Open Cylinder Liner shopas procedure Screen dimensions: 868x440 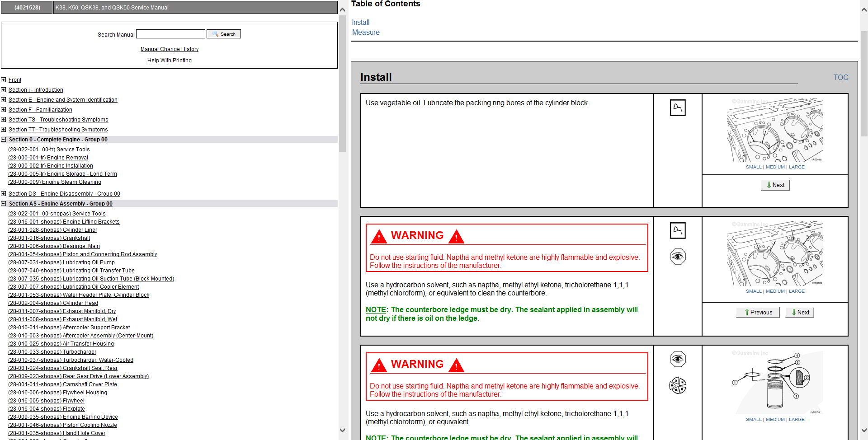click(x=52, y=230)
